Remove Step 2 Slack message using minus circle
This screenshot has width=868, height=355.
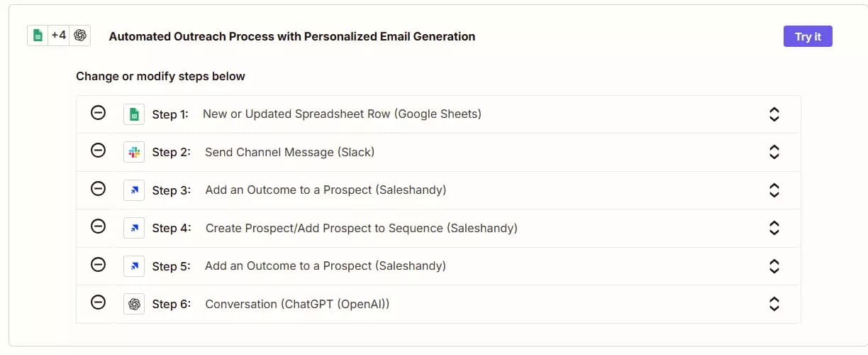pos(99,151)
